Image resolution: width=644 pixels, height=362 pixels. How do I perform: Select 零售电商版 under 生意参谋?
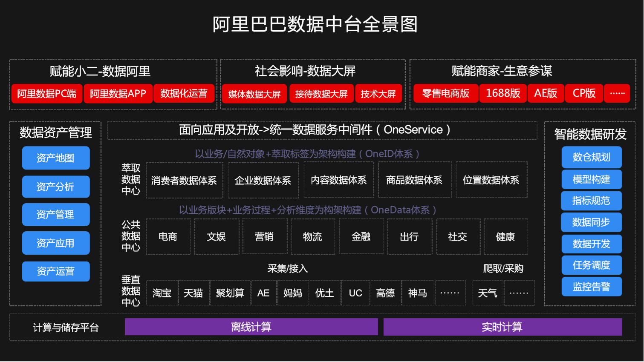[446, 93]
